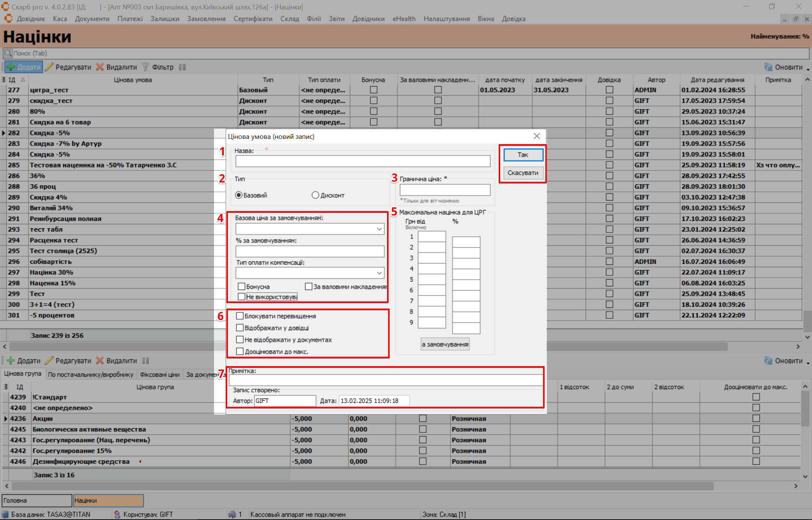Switch to Фіксовані ціни tab
The image size is (812, 520).
(x=159, y=374)
